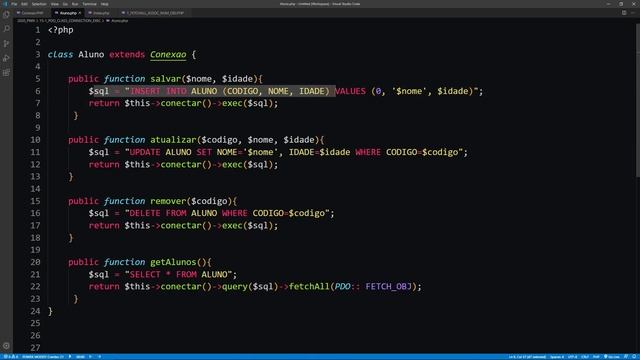Open the Run menu
640x360 pixels.
pos(75,4)
